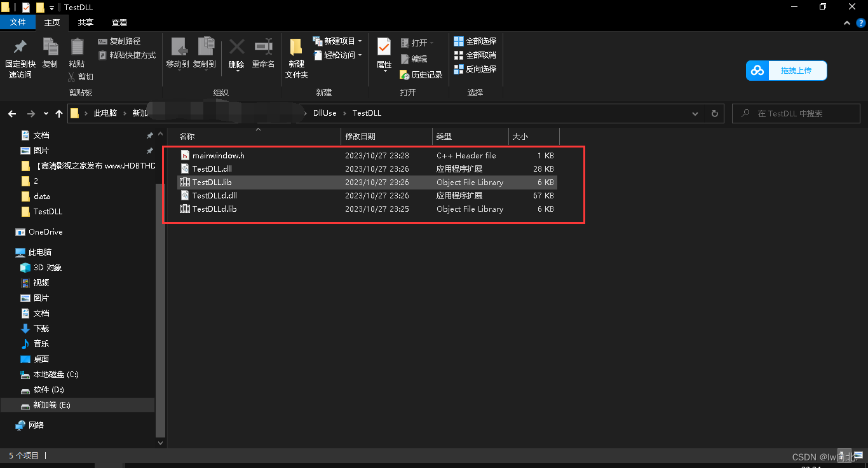Click Select none (全部取消)
The image size is (868, 468).
pyautogui.click(x=475, y=55)
